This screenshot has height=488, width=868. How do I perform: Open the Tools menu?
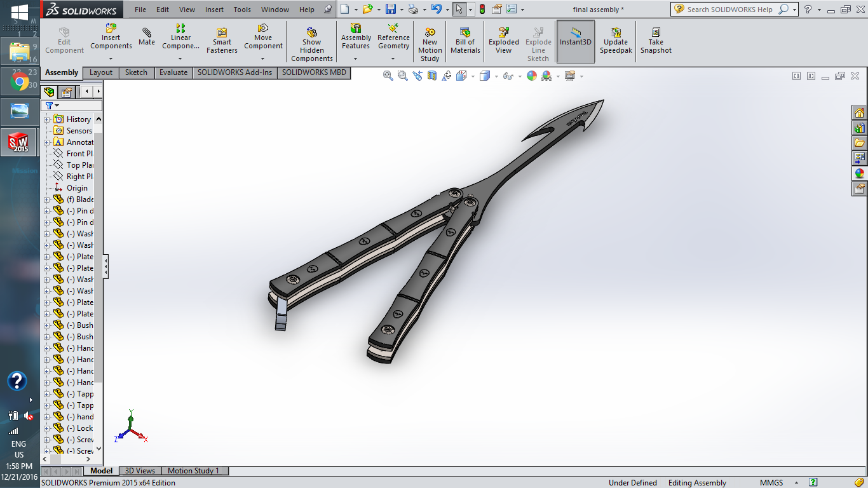[x=241, y=10]
